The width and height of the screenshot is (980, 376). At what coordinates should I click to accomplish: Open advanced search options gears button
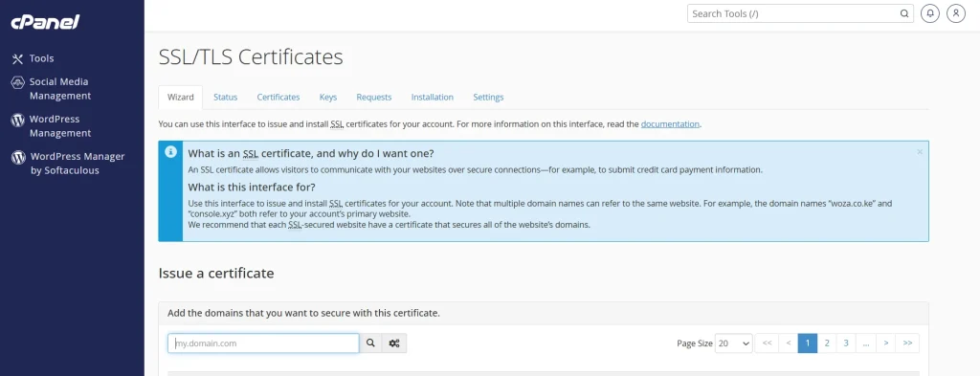coord(394,343)
